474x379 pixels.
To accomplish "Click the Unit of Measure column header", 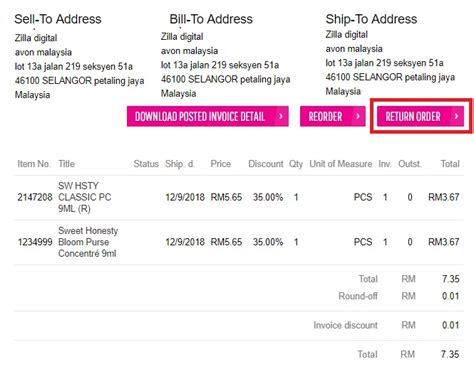I will point(341,164).
